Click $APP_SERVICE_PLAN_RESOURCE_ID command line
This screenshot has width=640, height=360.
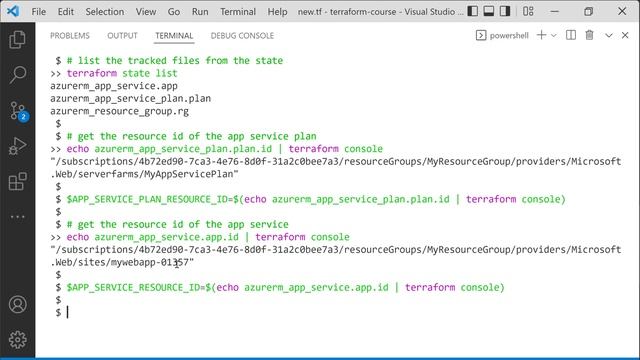tap(316, 199)
